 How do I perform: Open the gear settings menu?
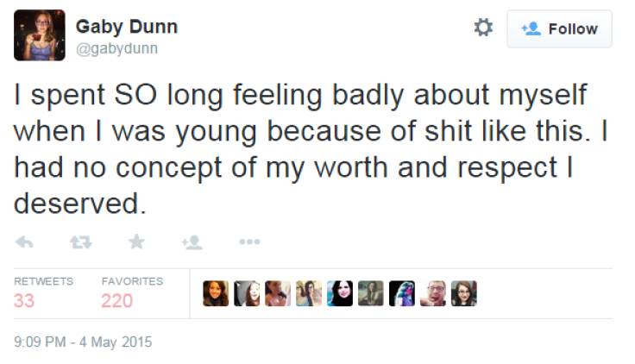(483, 28)
